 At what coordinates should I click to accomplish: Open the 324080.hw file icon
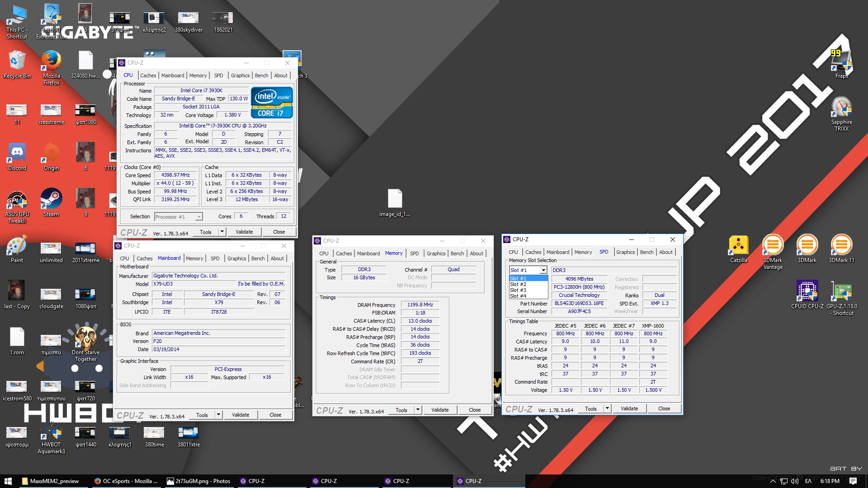[85, 64]
